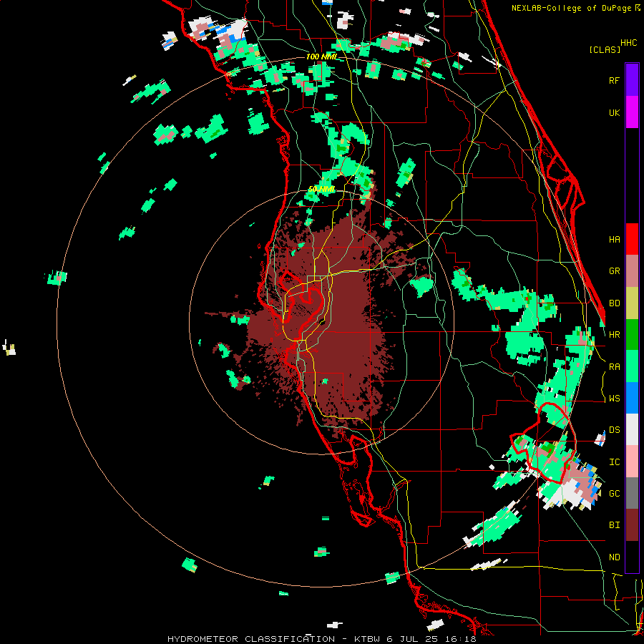Screen dimensions: 644x644
Task: Click the GC label in the legend
Action: tap(614, 493)
